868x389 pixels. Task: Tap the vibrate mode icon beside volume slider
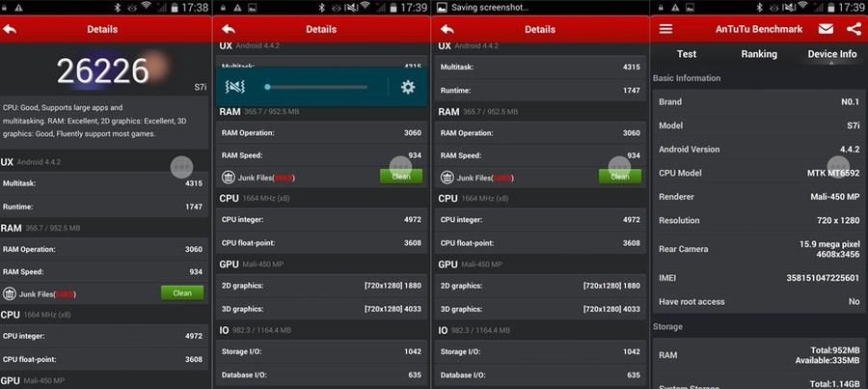pos(235,87)
